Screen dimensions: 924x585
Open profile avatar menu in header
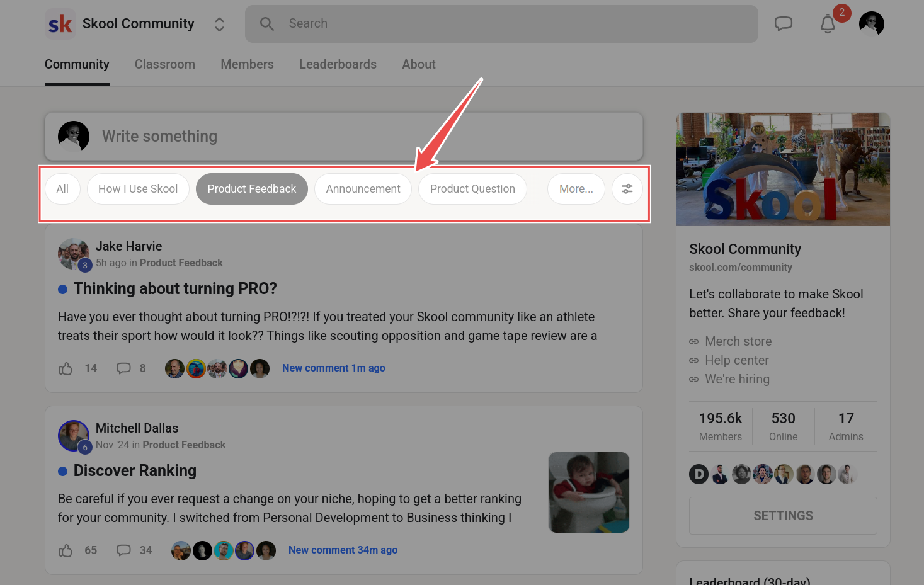(872, 24)
